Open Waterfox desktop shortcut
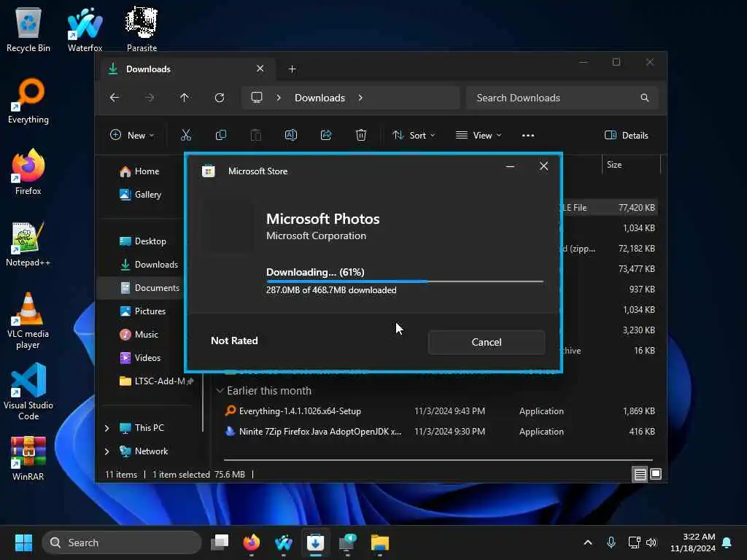The height and width of the screenshot is (560, 747). click(85, 31)
